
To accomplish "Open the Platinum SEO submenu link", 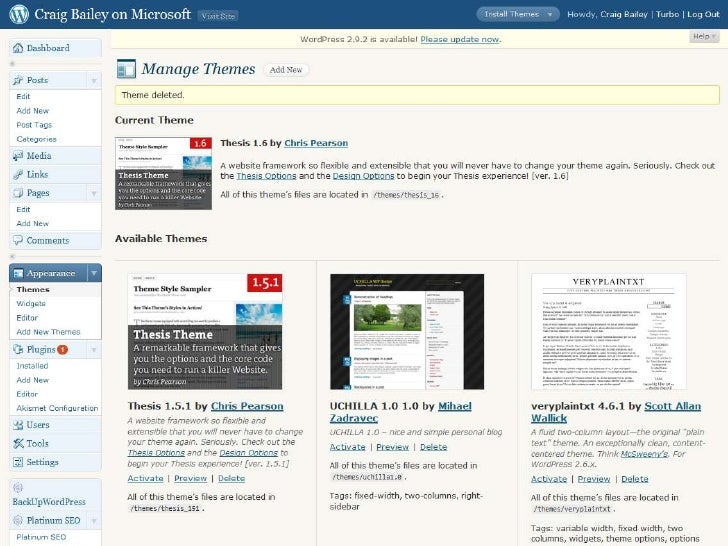I will 41,537.
